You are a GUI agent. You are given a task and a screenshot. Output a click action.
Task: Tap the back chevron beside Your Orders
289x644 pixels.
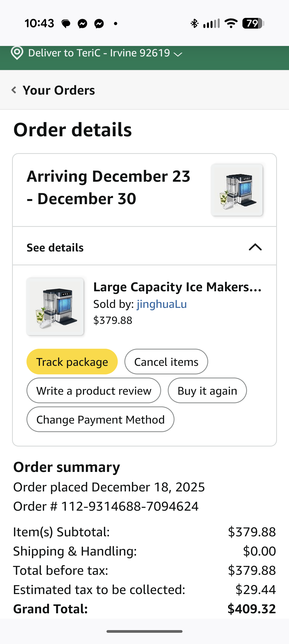click(x=14, y=90)
